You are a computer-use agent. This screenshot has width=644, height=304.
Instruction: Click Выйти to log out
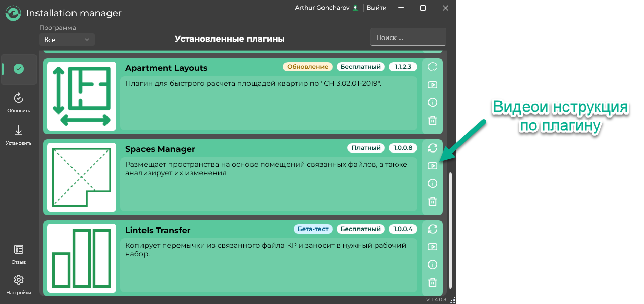pyautogui.click(x=377, y=8)
